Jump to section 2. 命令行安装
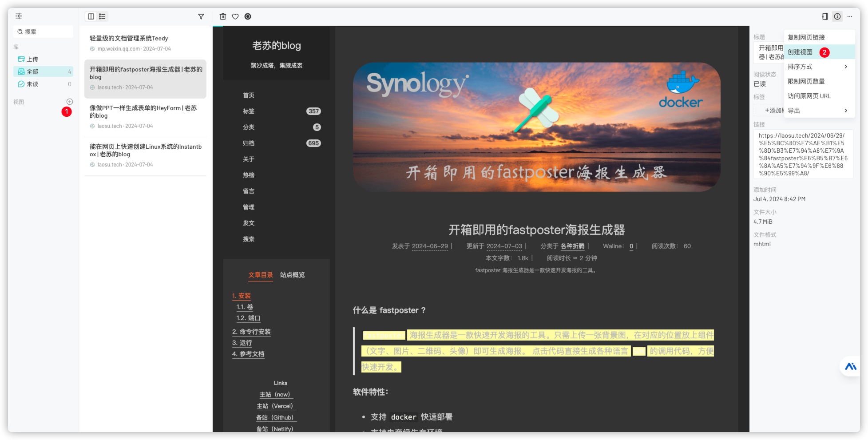The image size is (868, 440). (x=251, y=332)
